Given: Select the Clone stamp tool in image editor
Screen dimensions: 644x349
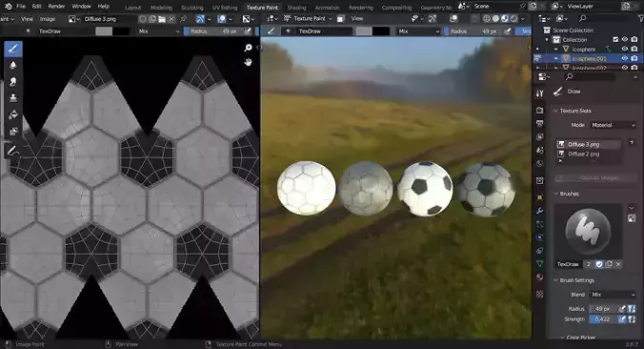Looking at the screenshot, I should [x=13, y=98].
